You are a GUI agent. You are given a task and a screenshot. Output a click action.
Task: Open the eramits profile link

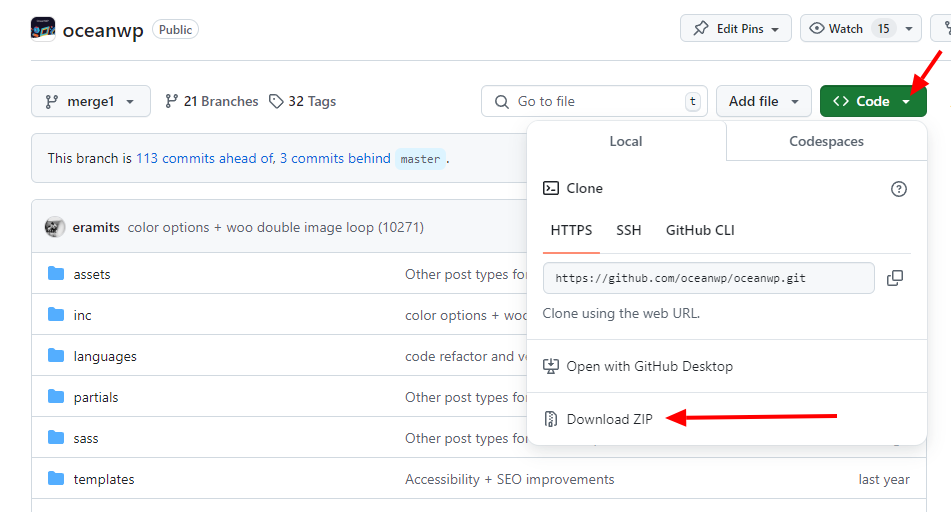(x=96, y=227)
